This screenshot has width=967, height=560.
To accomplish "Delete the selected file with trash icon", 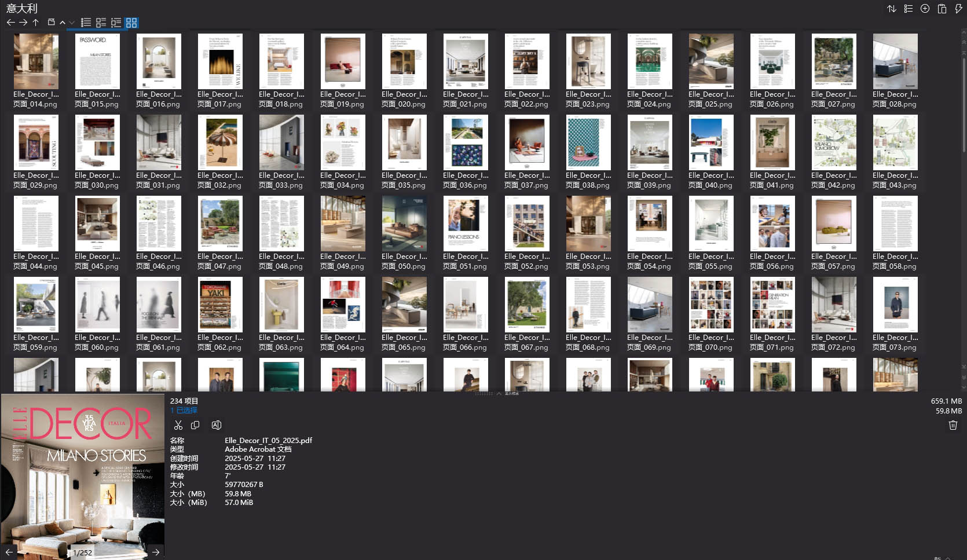I will [x=953, y=425].
